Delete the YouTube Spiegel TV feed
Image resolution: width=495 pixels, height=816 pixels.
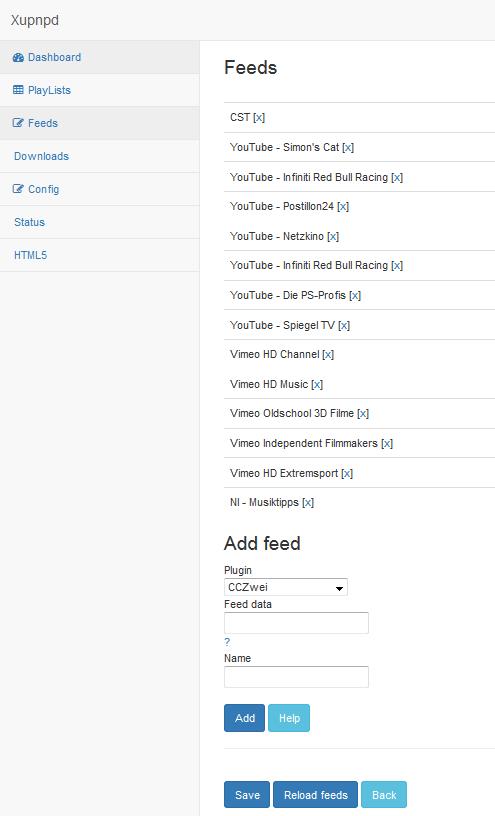(x=344, y=325)
